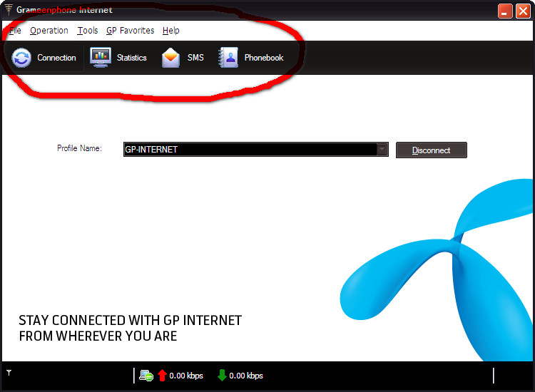Click the download rate 0.00 kbps text
The height and width of the screenshot is (392, 535).
[x=246, y=376]
